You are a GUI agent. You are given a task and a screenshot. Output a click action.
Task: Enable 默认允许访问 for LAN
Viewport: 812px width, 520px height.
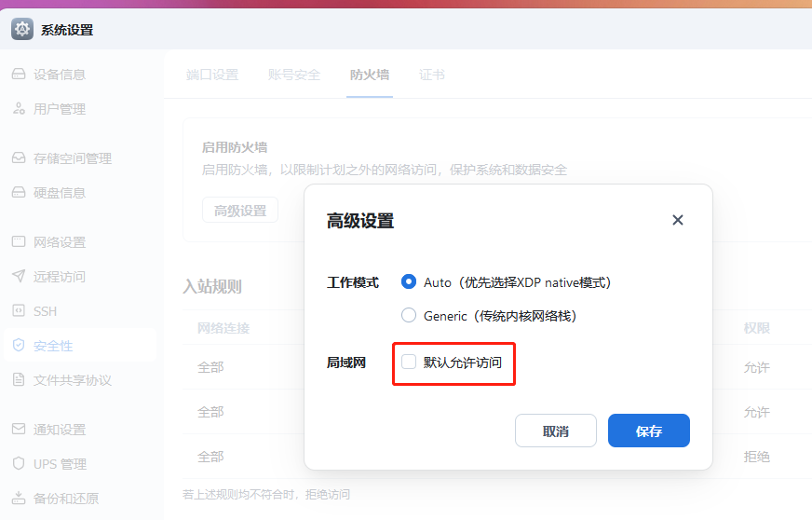[409, 362]
